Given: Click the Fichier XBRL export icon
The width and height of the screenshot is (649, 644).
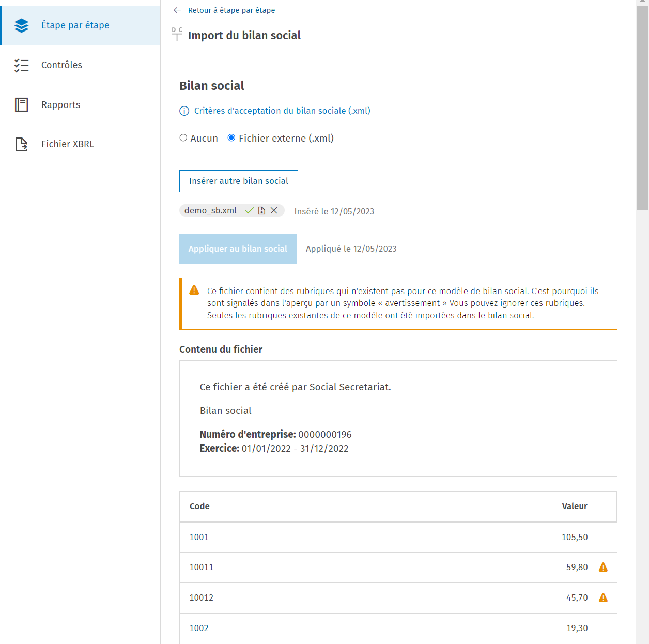Looking at the screenshot, I should click(22, 144).
